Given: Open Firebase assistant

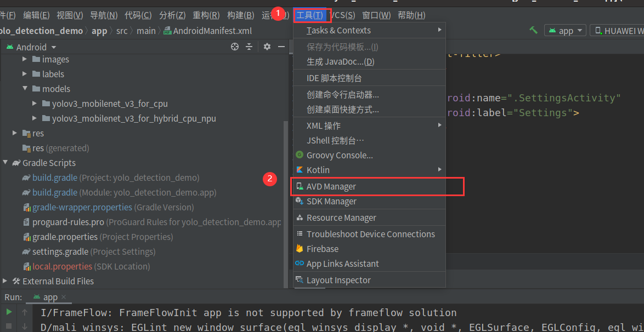Looking at the screenshot, I should point(369,249).
